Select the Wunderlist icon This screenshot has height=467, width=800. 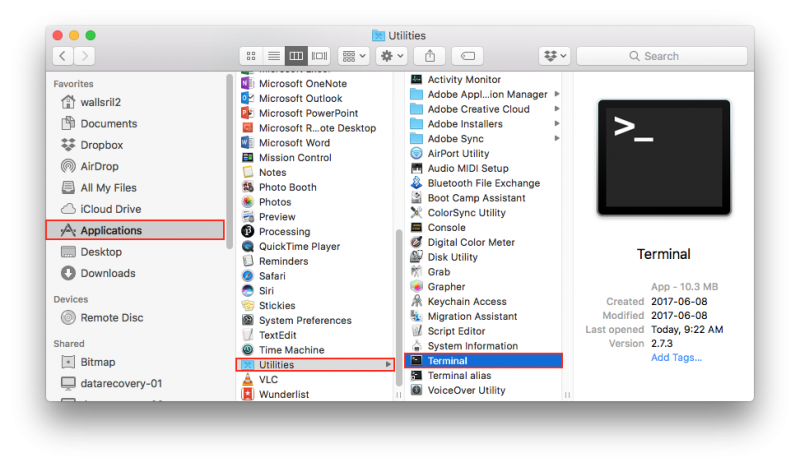(x=247, y=394)
